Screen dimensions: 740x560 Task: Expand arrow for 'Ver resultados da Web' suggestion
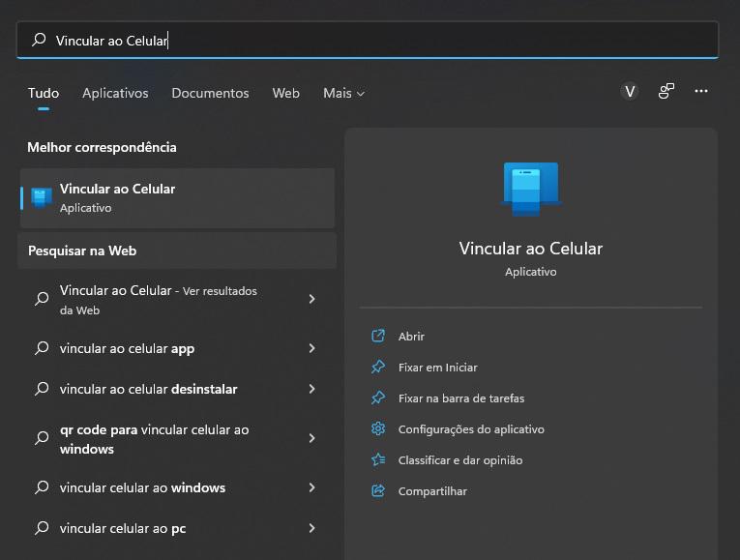click(311, 299)
